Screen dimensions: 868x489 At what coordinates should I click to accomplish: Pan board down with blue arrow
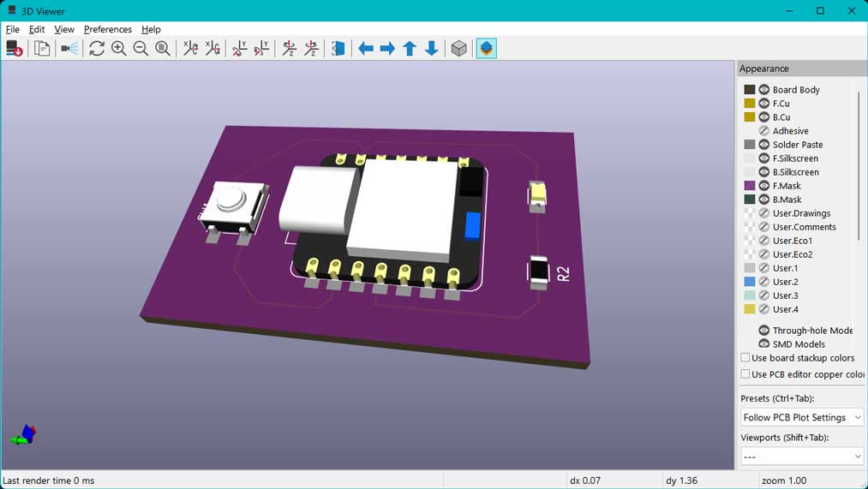pos(432,49)
